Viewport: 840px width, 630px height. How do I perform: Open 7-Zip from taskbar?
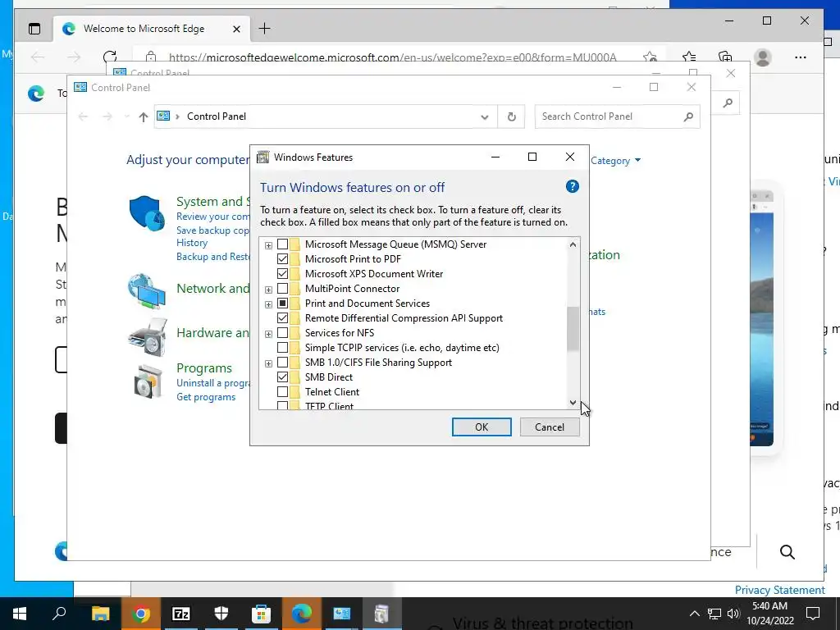pos(180,614)
